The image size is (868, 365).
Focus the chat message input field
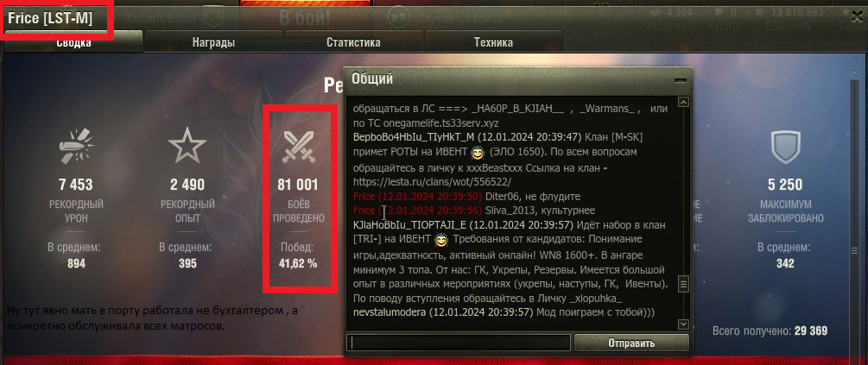[459, 343]
